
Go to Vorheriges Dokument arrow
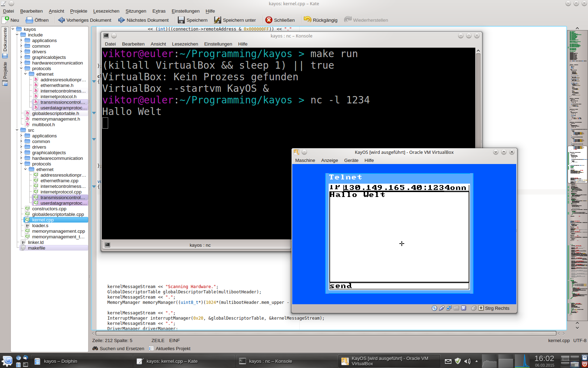tap(62, 20)
